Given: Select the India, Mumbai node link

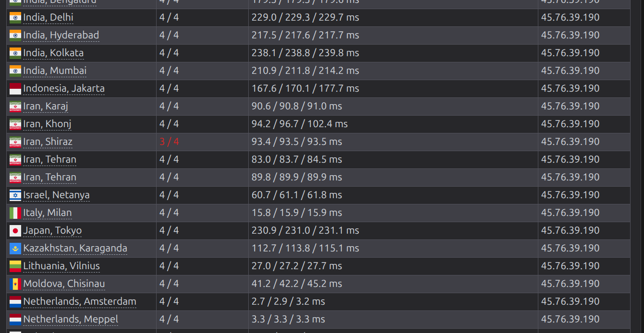Looking at the screenshot, I should point(55,71).
